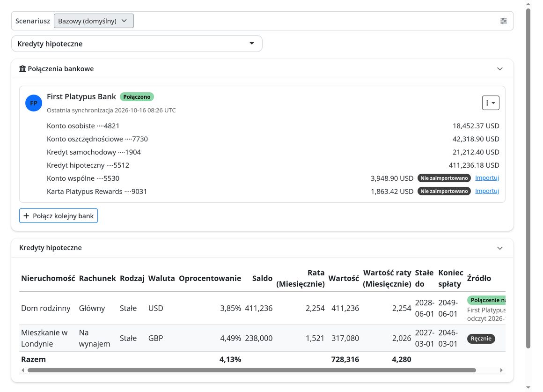Click the First Platypus Bank name
The height and width of the screenshot is (392, 543).
81,96
